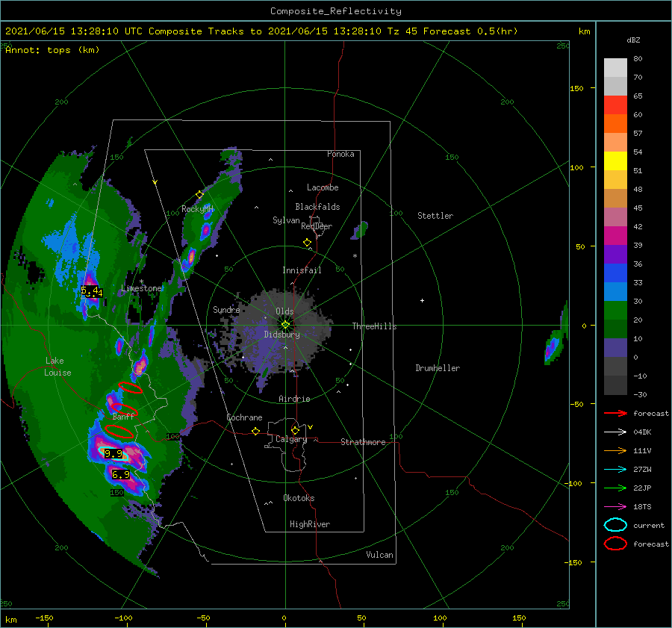Viewport: 672px width, 628px height.
Task: Click the Composite_Reflectivity title
Action: pyautogui.click(x=336, y=11)
